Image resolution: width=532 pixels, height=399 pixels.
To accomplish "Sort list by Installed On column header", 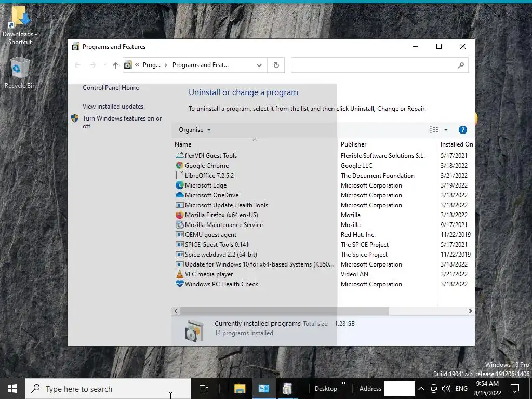I will pos(456,144).
